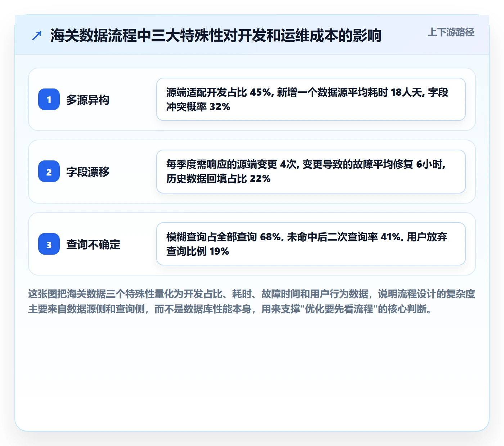Click the summary paragraph starting 这张图把海关数据
Image resolution: width=504 pixels, height=446 pixels.
coord(252,301)
